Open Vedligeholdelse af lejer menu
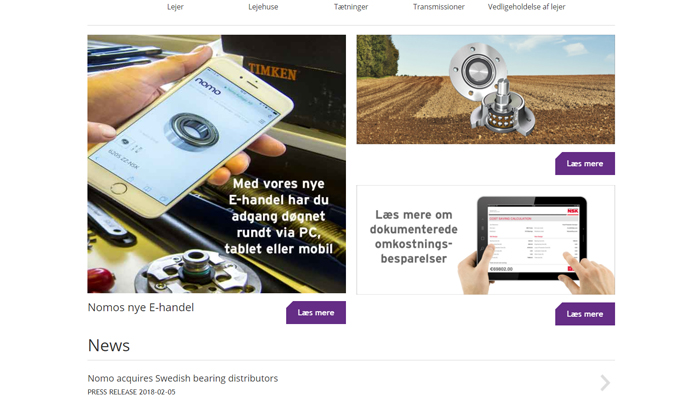Image resolution: width=692 pixels, height=403 pixels. pos(527,7)
